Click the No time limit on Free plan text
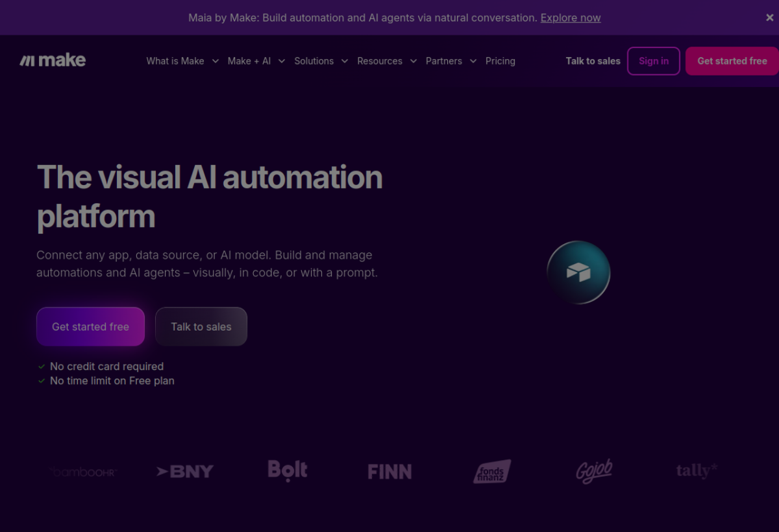The image size is (779, 532). (112, 381)
